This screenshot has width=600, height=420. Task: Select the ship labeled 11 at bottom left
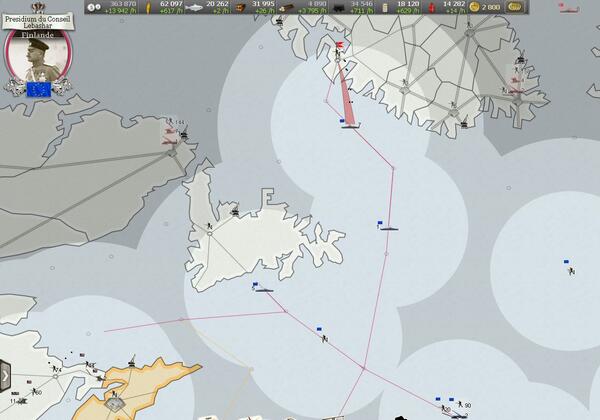(19, 401)
